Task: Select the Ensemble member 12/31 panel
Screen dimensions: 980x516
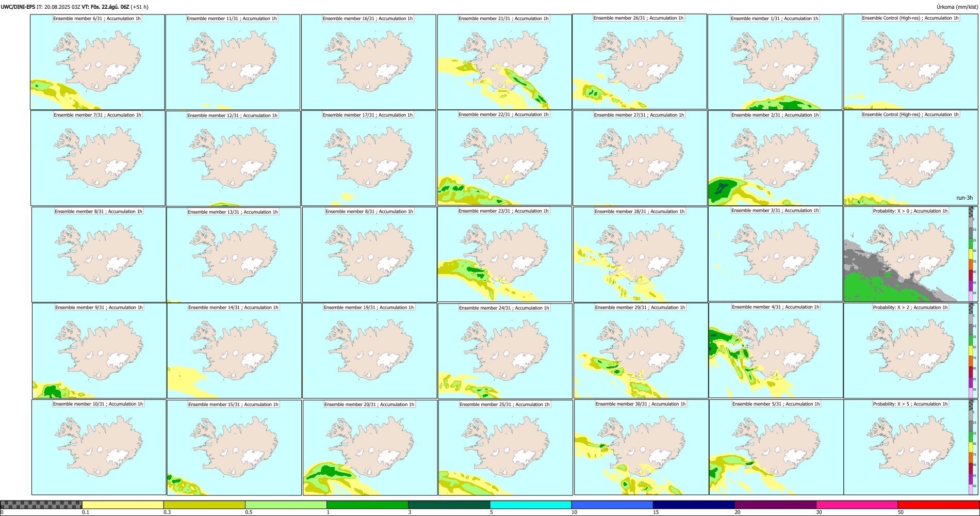Action: point(233,158)
